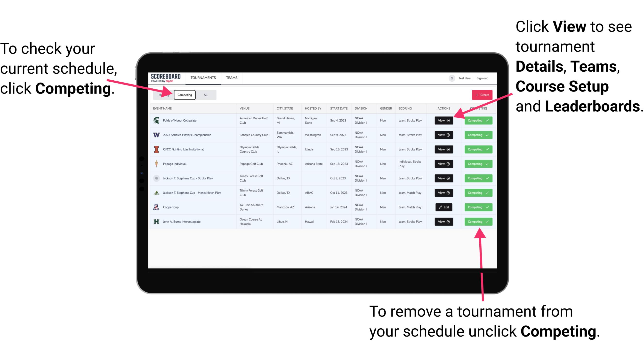Viewport: 644px width, 346px height.
Task: Click the checkmark on Papago Individual Competing button
Action: pos(487,164)
